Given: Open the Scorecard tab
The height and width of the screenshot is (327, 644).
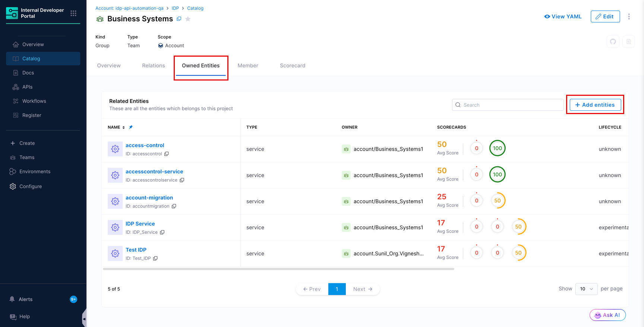Looking at the screenshot, I should coord(293,66).
